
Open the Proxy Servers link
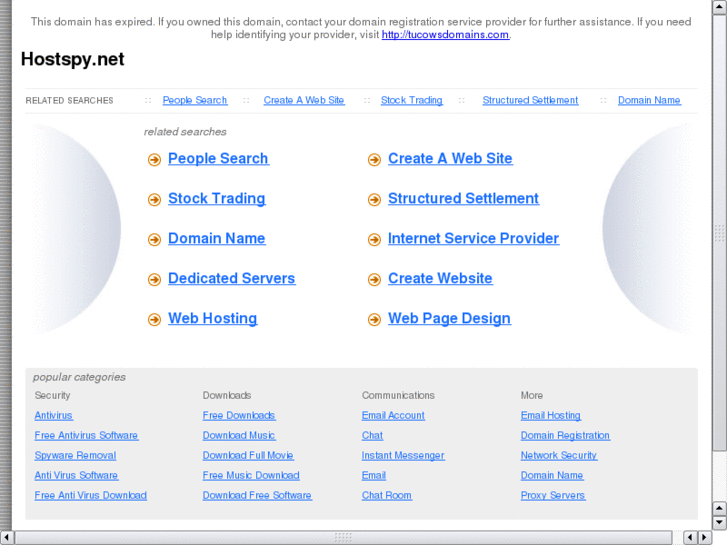click(x=553, y=495)
